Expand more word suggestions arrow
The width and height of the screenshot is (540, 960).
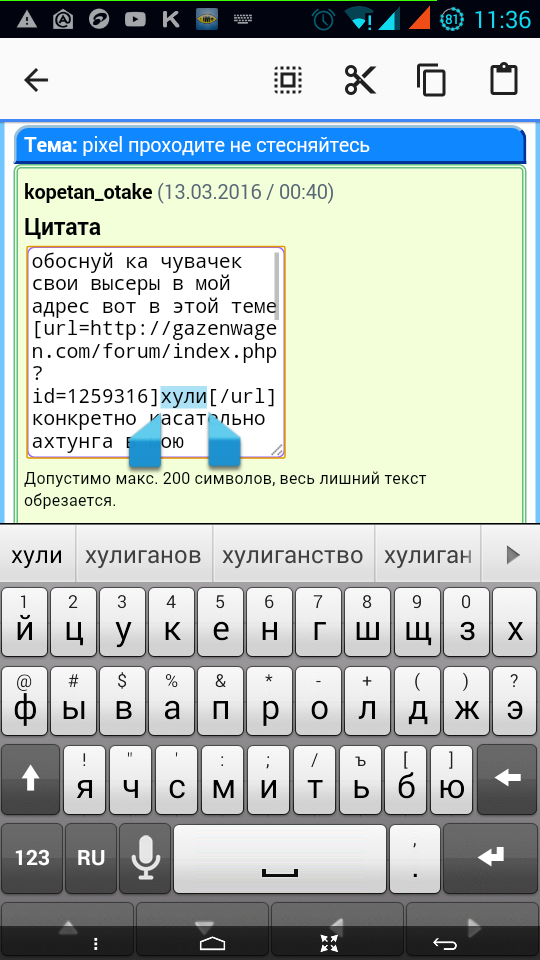[x=512, y=555]
